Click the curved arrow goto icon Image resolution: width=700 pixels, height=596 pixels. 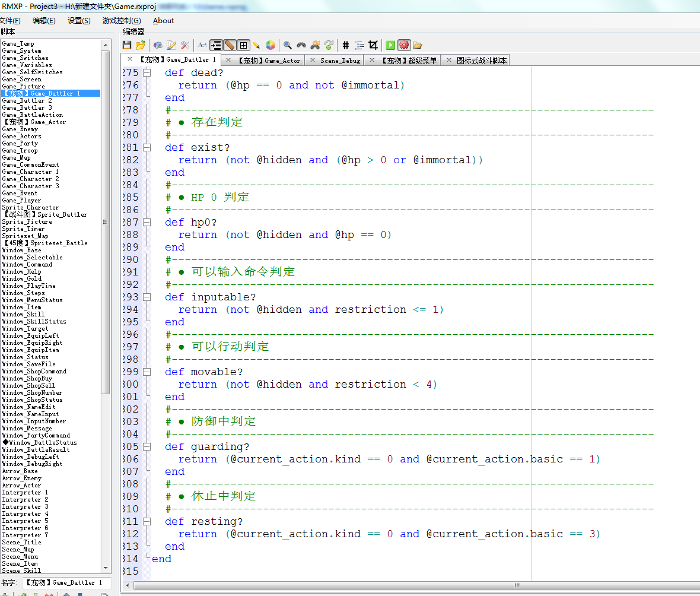coord(329,45)
